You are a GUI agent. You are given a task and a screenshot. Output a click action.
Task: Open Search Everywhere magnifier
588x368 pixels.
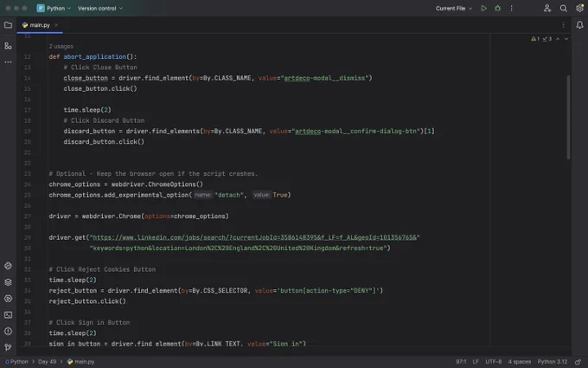[x=563, y=8]
